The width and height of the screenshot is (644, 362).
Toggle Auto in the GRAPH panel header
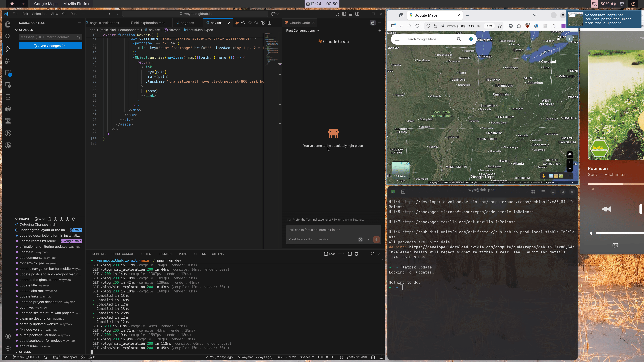pos(40,219)
